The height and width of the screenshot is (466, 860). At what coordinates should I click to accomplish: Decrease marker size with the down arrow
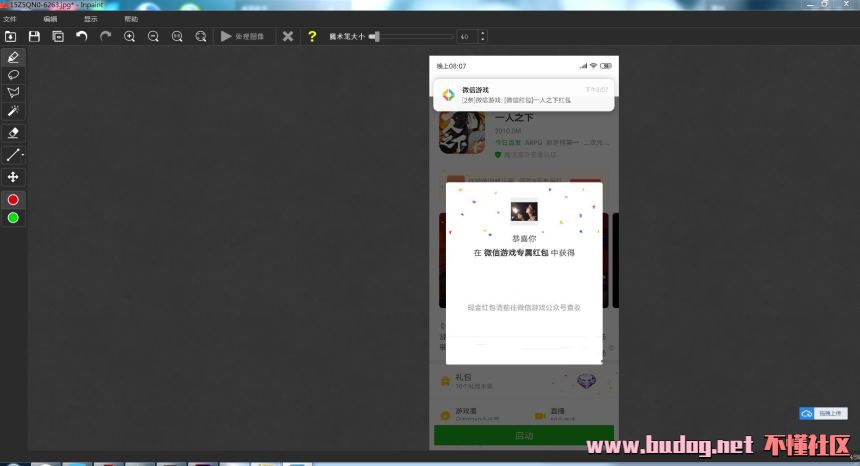click(x=483, y=40)
